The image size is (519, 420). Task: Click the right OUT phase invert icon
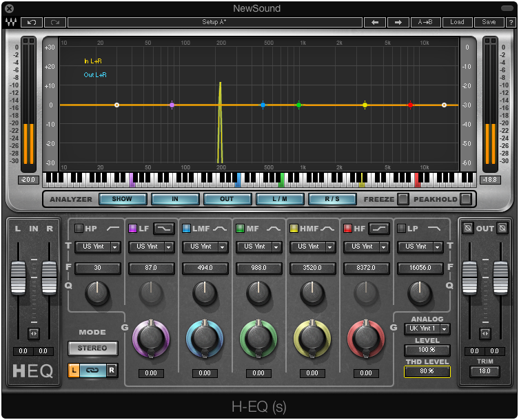pyautogui.click(x=502, y=228)
